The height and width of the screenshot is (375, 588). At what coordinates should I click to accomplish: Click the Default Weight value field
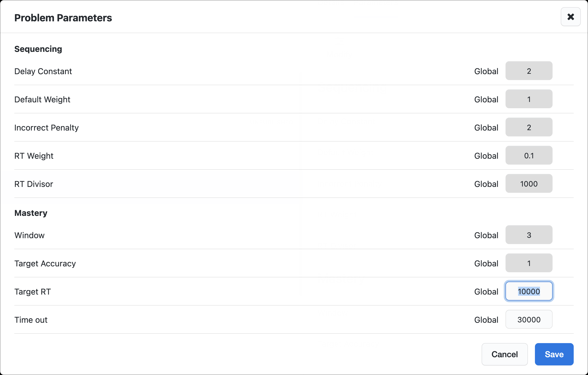click(x=529, y=99)
